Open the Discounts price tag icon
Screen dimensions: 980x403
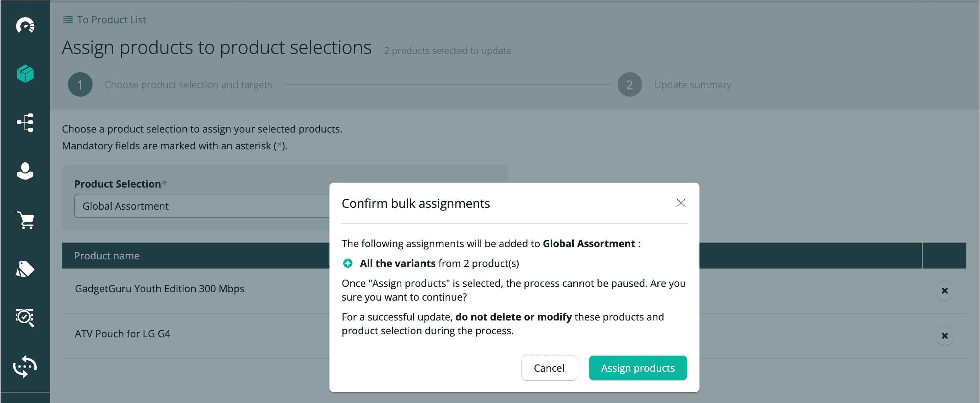click(x=25, y=269)
